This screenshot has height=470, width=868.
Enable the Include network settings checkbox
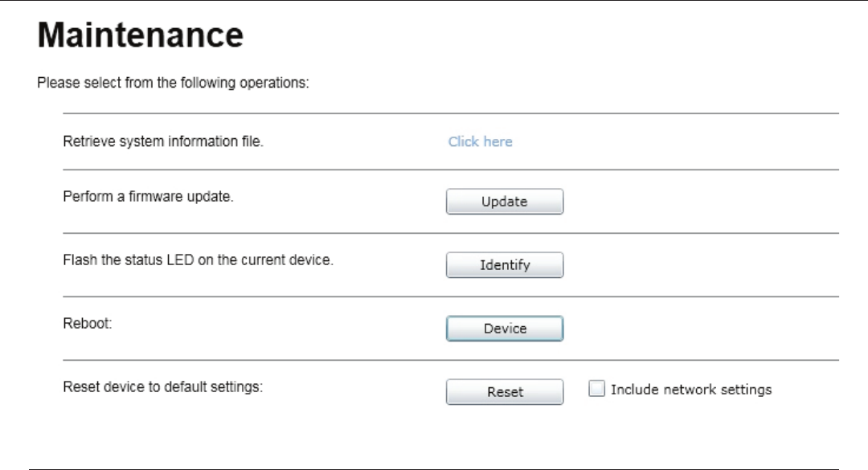click(x=596, y=389)
